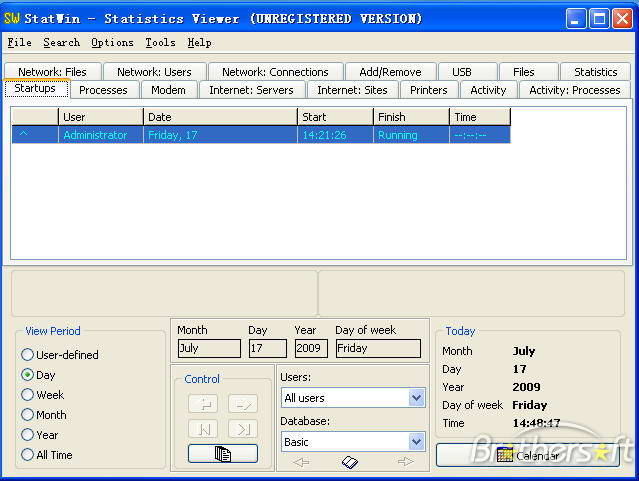Click the Calendar button
This screenshot has height=481, width=639.
tap(527, 455)
